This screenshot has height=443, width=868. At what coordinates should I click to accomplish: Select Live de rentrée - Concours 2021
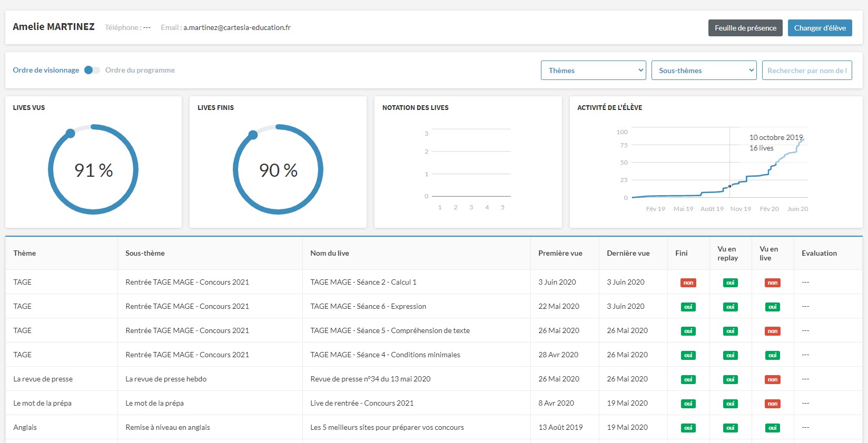(x=362, y=403)
